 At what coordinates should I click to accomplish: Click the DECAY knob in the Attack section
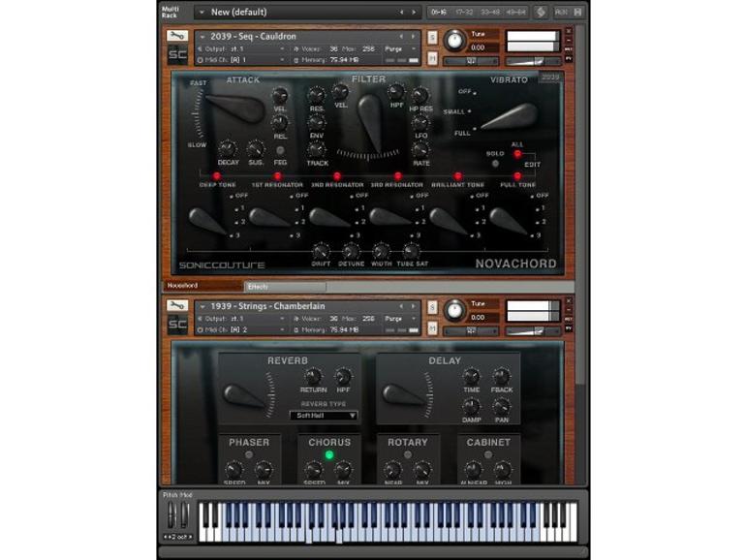point(228,149)
